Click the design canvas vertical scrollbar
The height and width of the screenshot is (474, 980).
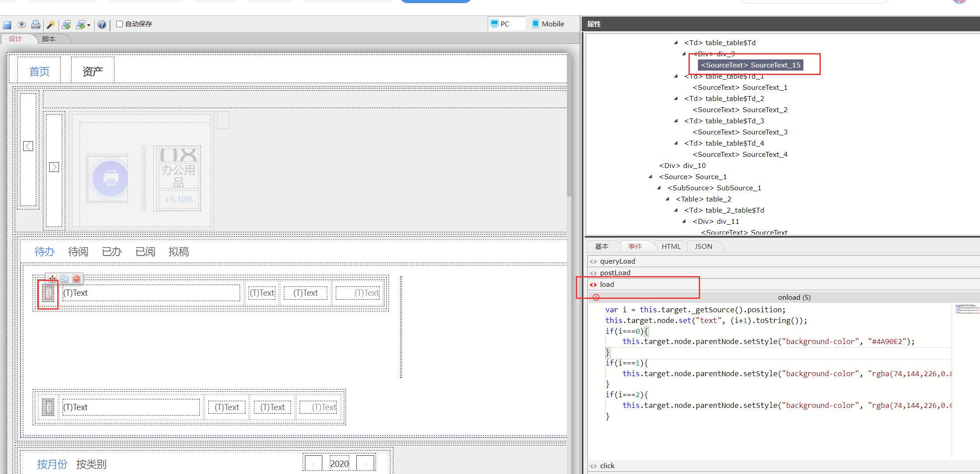569,134
